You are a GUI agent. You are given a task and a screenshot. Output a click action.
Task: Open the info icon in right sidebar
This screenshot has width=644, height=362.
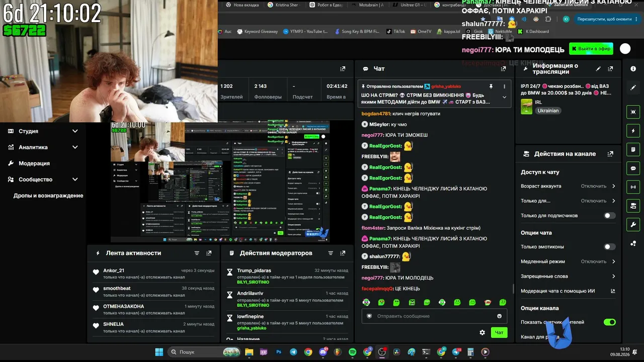633,68
